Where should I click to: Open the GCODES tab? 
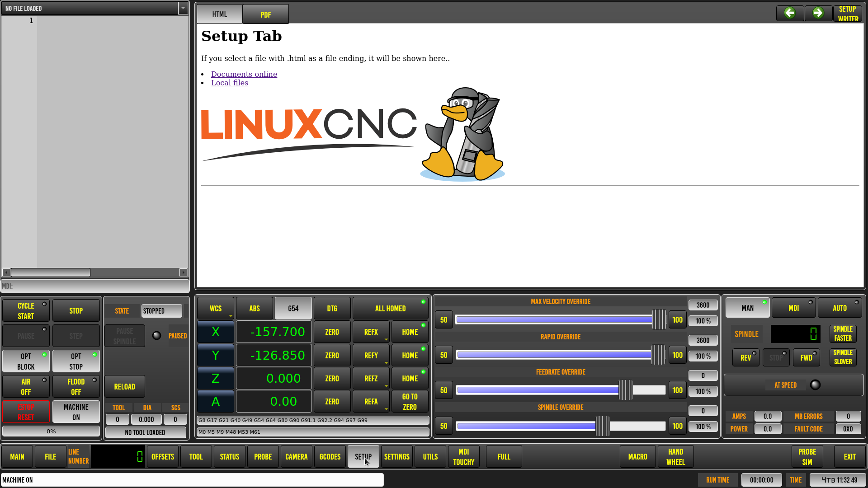click(330, 457)
